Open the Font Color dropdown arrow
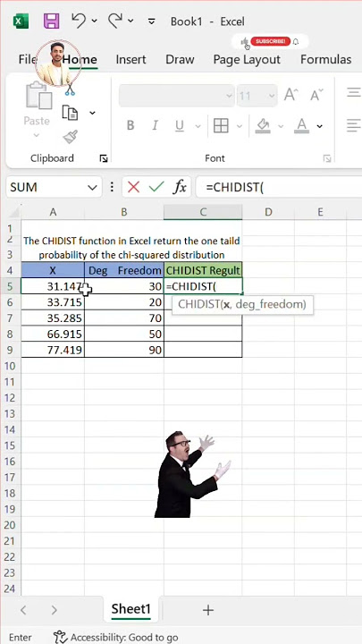 coord(319,126)
